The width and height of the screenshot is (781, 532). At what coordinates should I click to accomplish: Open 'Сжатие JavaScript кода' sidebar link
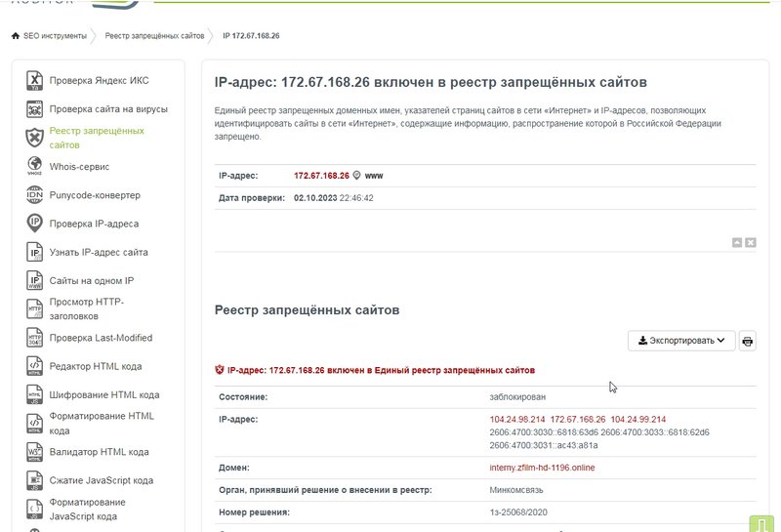(102, 480)
